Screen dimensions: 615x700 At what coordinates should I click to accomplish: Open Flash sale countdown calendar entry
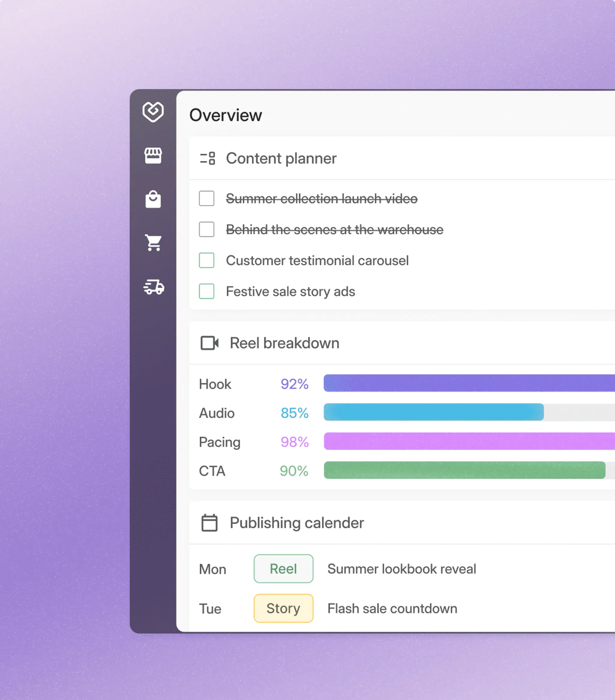pos(392,609)
